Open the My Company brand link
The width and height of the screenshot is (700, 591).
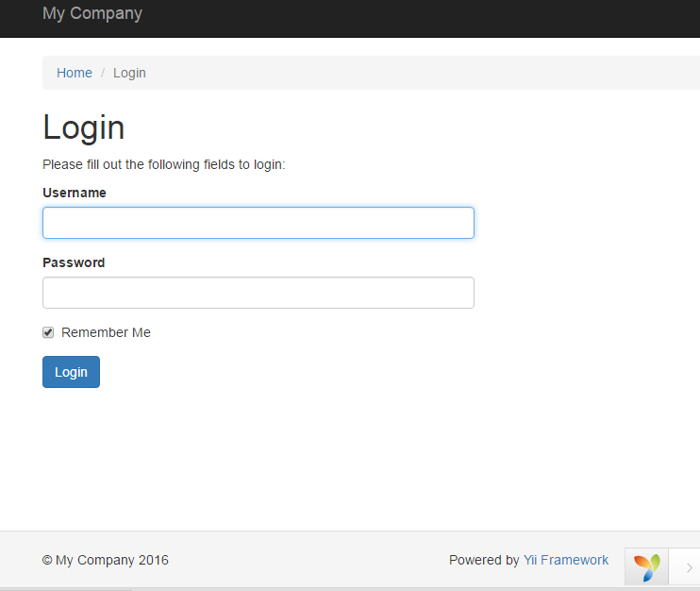point(92,13)
